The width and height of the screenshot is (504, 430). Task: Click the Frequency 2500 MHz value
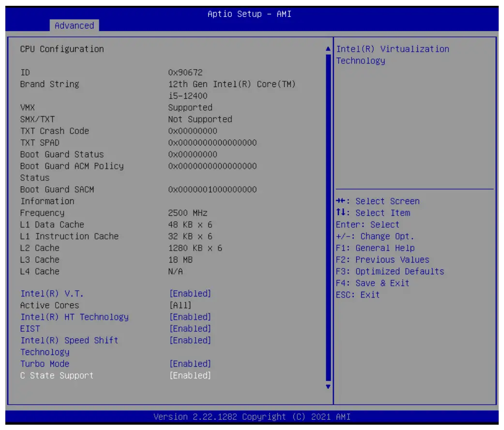tap(188, 213)
